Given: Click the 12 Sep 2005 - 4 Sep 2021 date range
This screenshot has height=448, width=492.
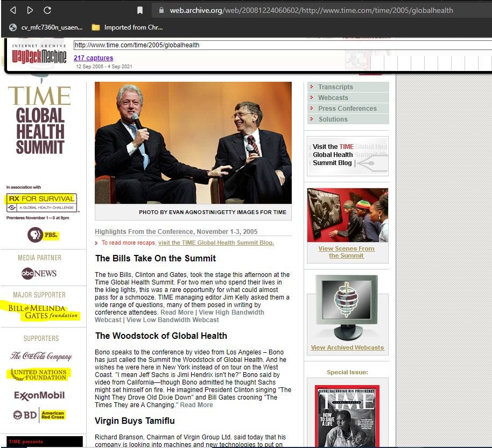Looking at the screenshot, I should coord(104,67).
